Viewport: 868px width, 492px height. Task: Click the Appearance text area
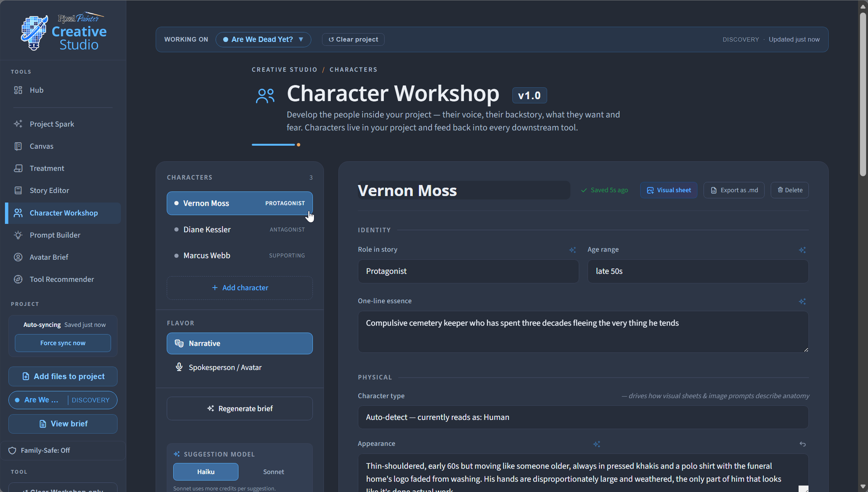[583, 473]
